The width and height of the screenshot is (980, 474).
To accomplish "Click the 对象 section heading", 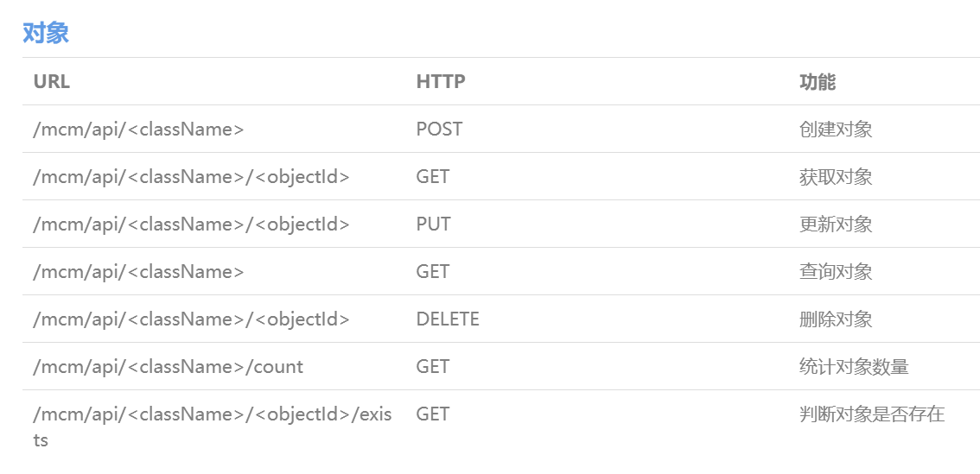I will click(46, 33).
